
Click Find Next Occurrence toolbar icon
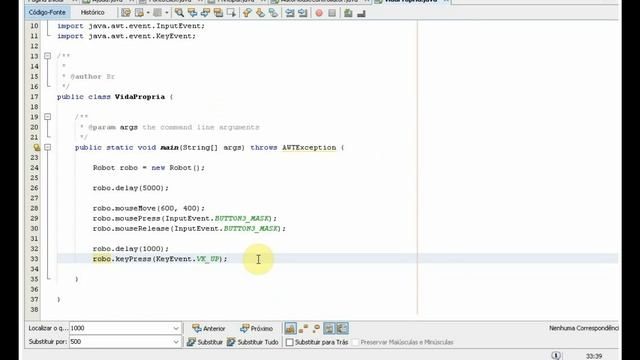coord(205,13)
